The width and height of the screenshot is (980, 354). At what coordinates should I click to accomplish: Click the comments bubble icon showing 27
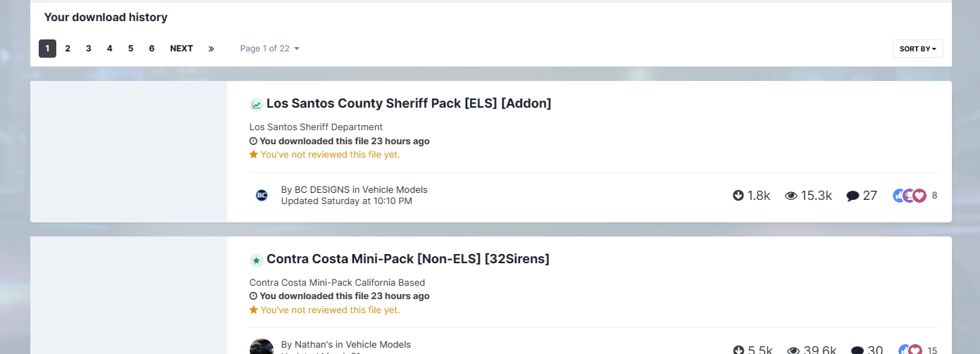point(853,196)
